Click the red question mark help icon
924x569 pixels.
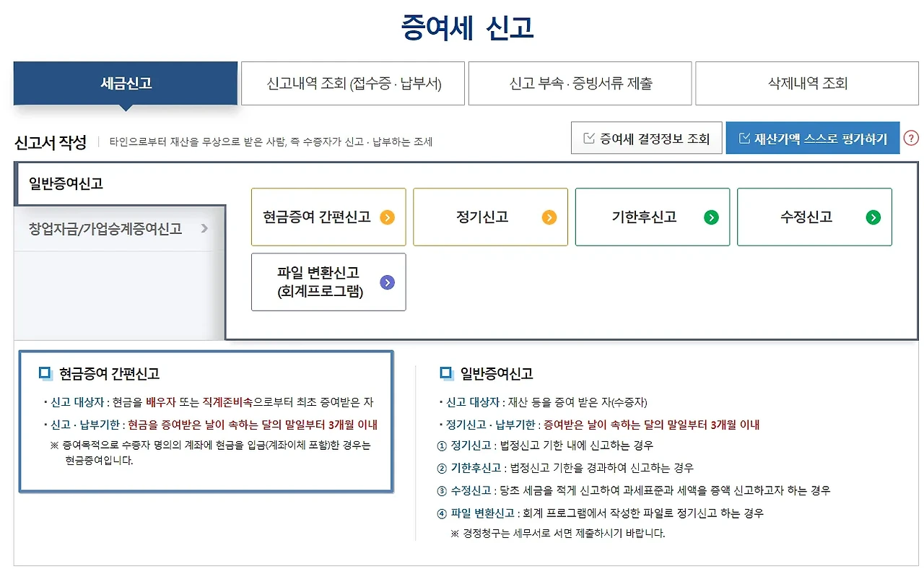[x=911, y=138]
